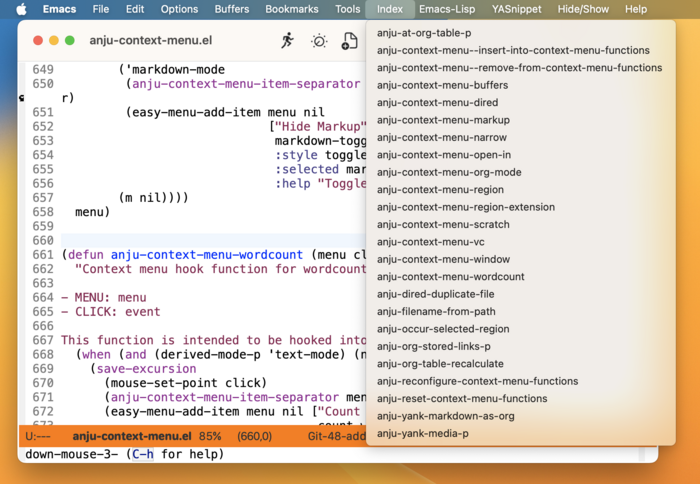Screen dimensions: 700x484
Task: Jump to anju-yank-media-p
Action: (521, 434)
